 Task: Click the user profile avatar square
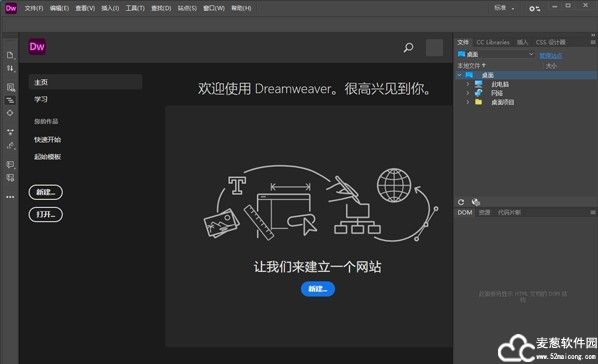pyautogui.click(x=434, y=48)
